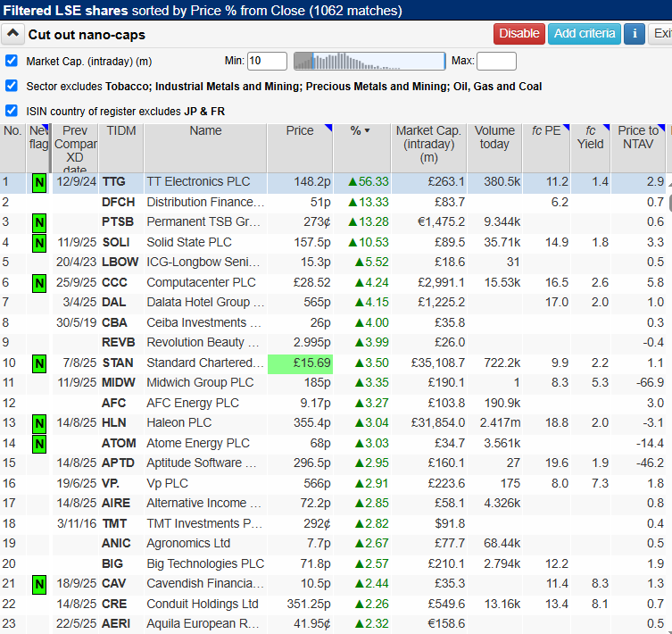
Task: Select the Big Technologies PLC name
Action: coord(205,563)
